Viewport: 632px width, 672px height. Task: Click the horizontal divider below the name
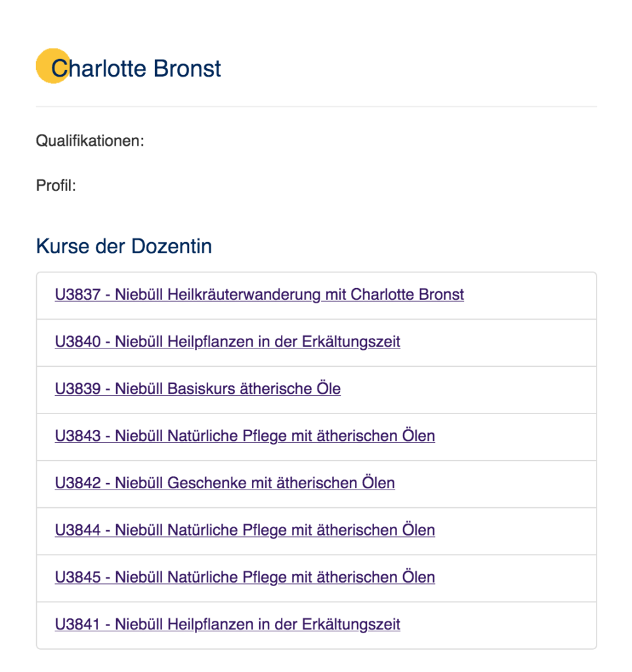click(316, 106)
